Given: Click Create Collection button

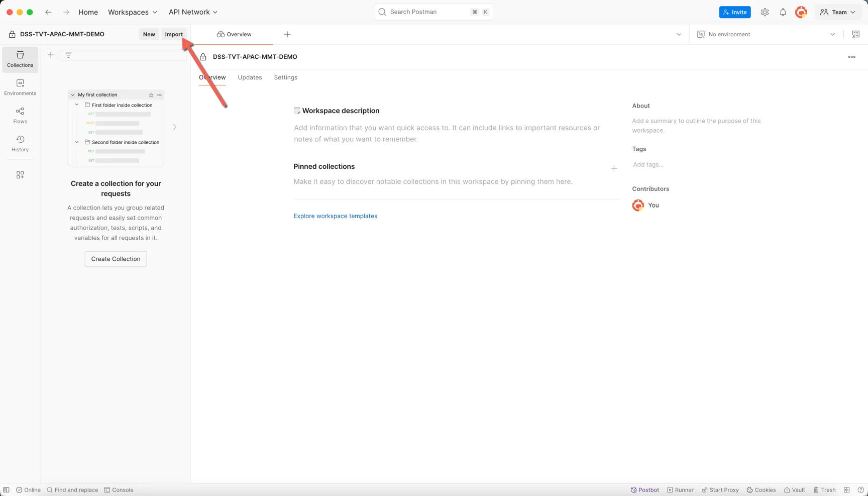Looking at the screenshot, I should (x=116, y=259).
